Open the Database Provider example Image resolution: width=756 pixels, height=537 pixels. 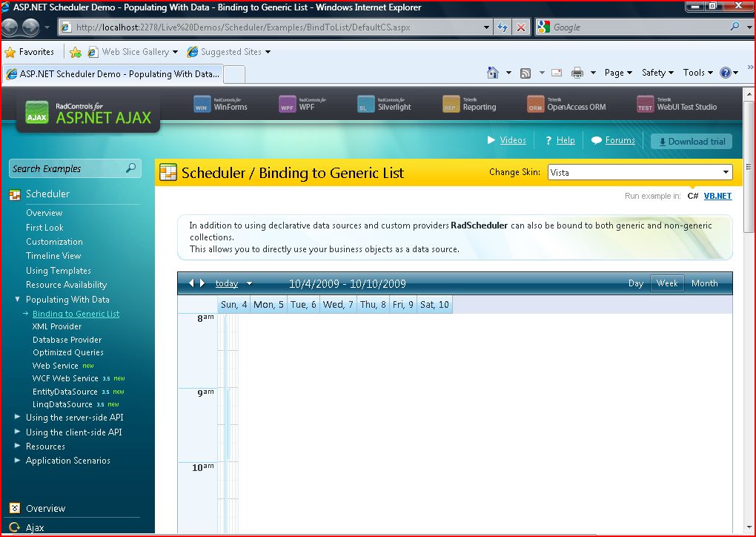tap(67, 340)
